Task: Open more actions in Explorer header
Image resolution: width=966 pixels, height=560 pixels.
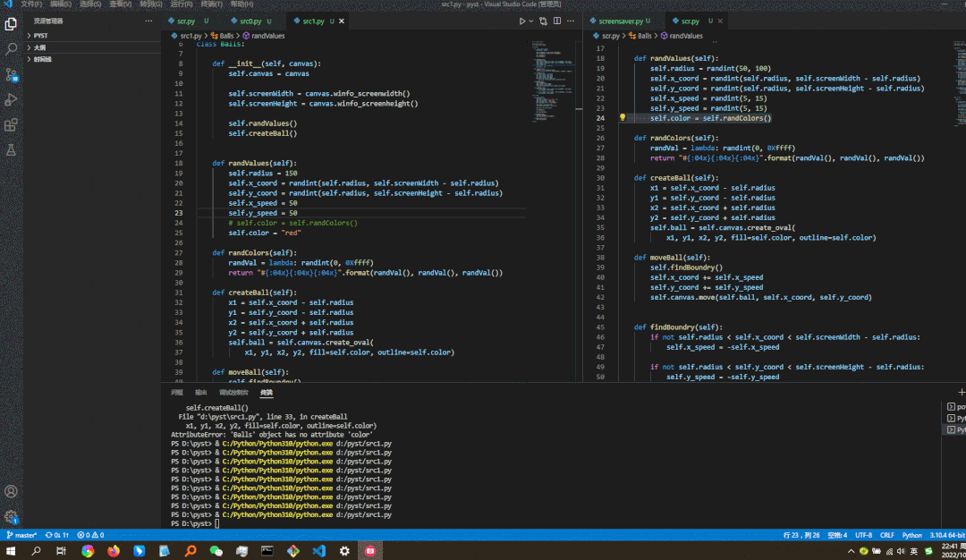Action: pyautogui.click(x=148, y=21)
